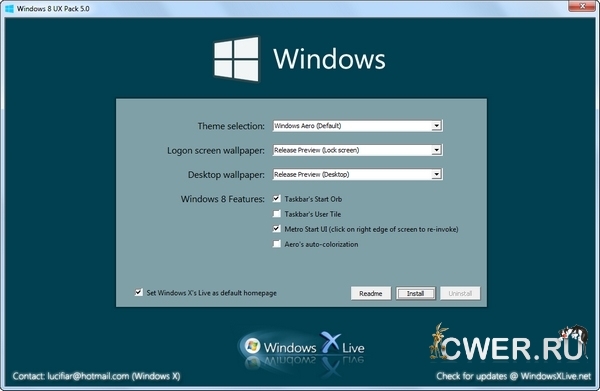
Task: Enable Taskbar's User Tile checkbox
Action: (277, 213)
